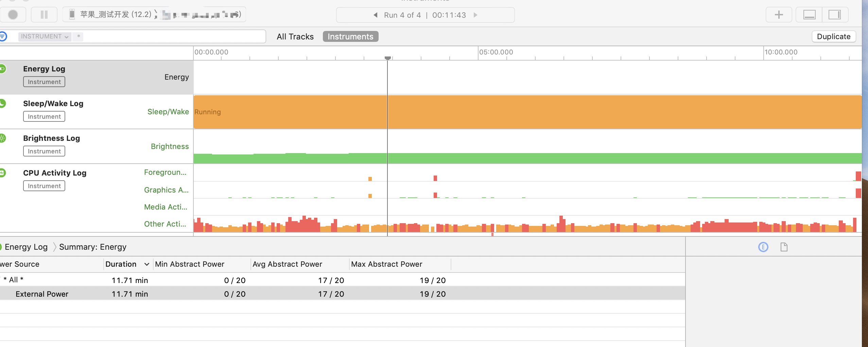Open Summary: Energy breadcrumb menu

[93, 247]
